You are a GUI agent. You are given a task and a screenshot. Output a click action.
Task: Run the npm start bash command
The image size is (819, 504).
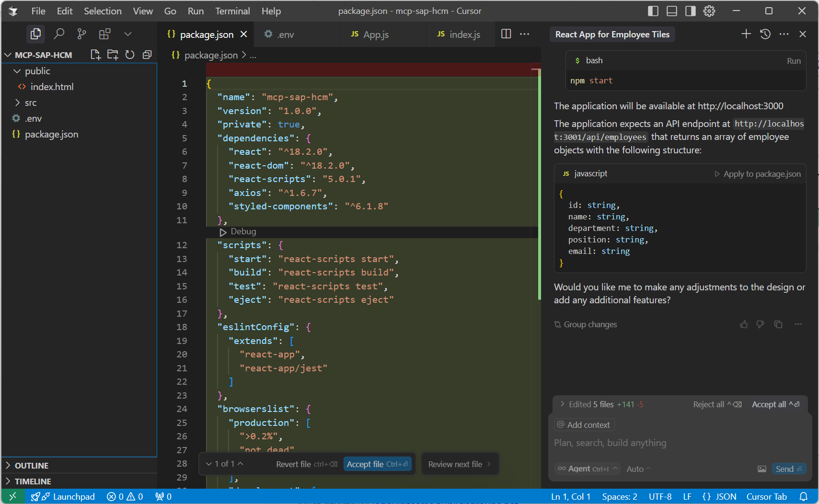794,61
